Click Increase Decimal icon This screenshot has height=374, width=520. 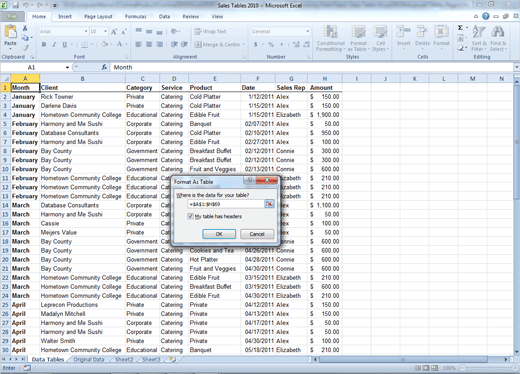[x=296, y=44]
